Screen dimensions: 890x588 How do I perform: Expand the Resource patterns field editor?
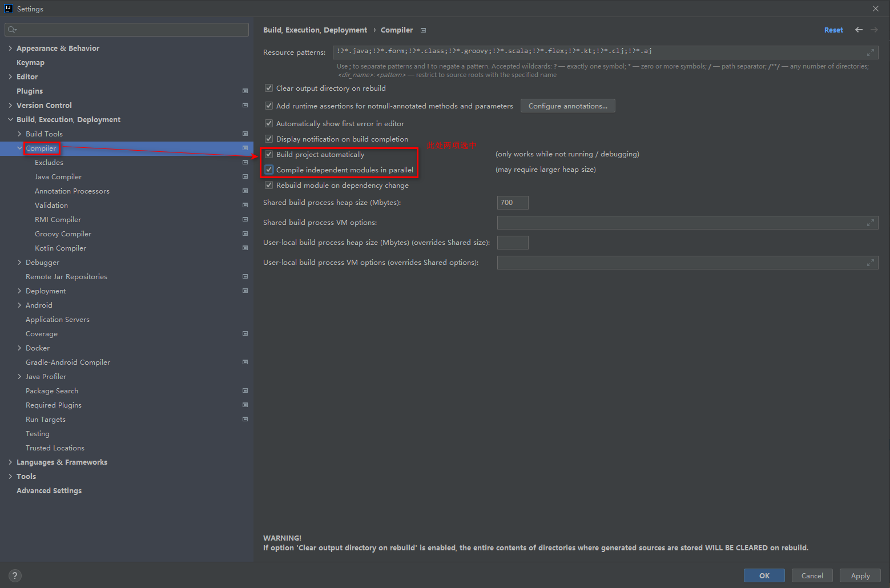pyautogui.click(x=871, y=53)
